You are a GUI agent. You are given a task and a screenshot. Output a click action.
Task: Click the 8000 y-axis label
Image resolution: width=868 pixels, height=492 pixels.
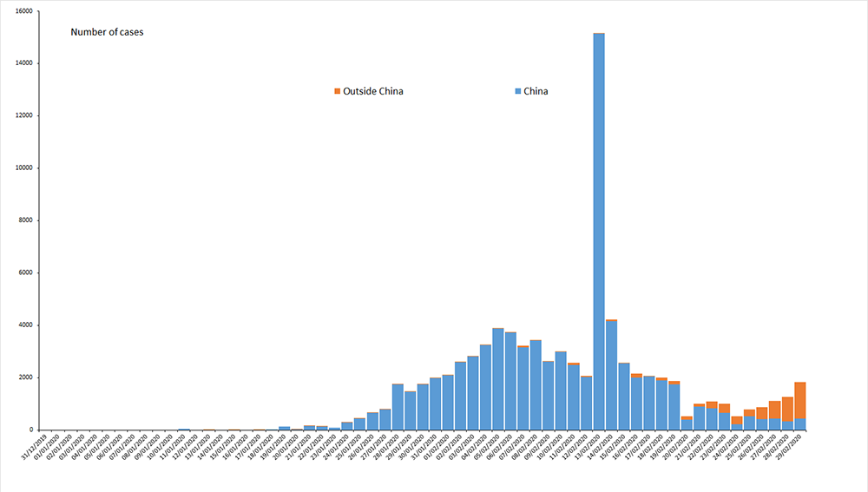coord(24,220)
